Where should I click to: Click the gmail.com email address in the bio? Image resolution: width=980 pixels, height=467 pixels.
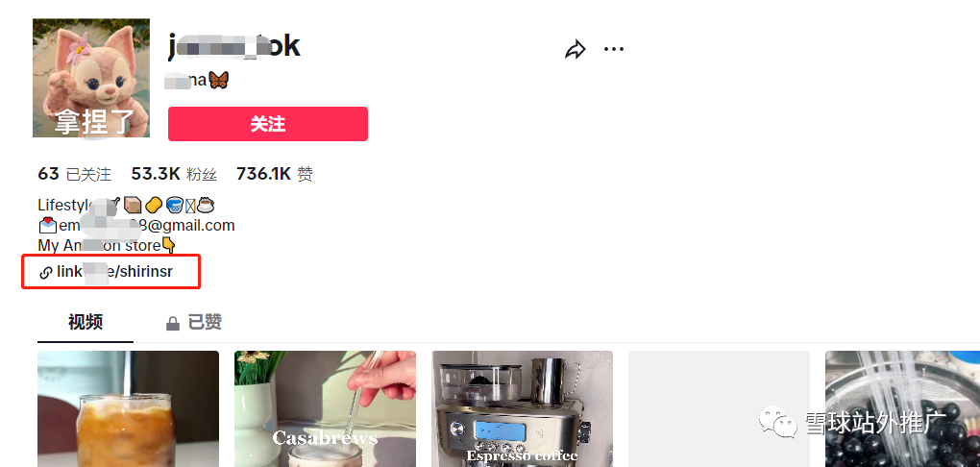coord(136,225)
